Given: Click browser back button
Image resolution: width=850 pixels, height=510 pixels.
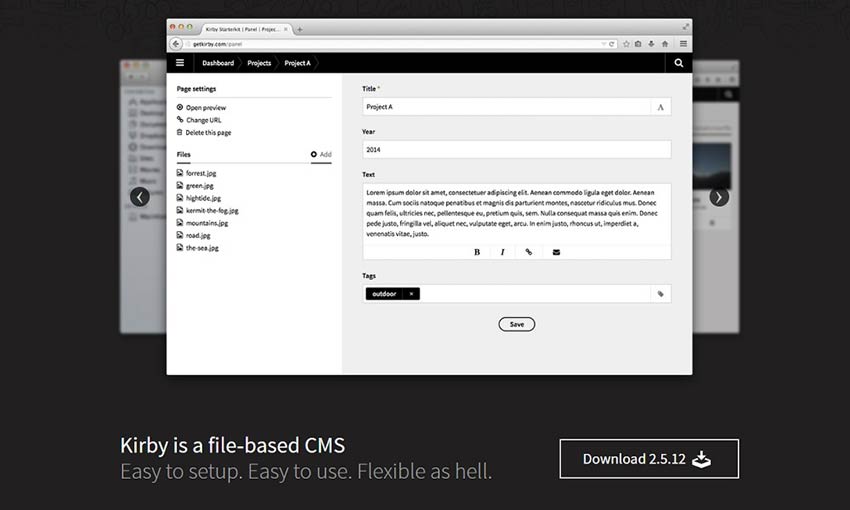Looking at the screenshot, I should (x=176, y=44).
